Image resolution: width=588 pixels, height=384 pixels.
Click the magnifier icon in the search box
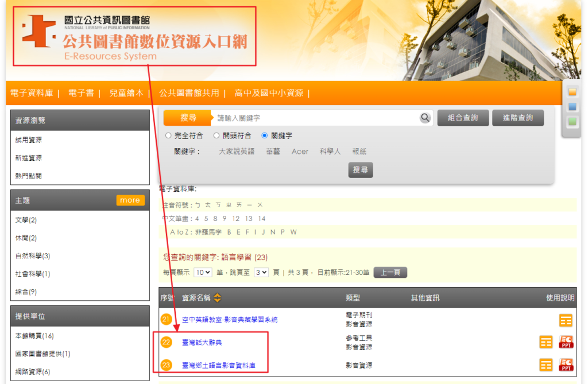coord(425,118)
